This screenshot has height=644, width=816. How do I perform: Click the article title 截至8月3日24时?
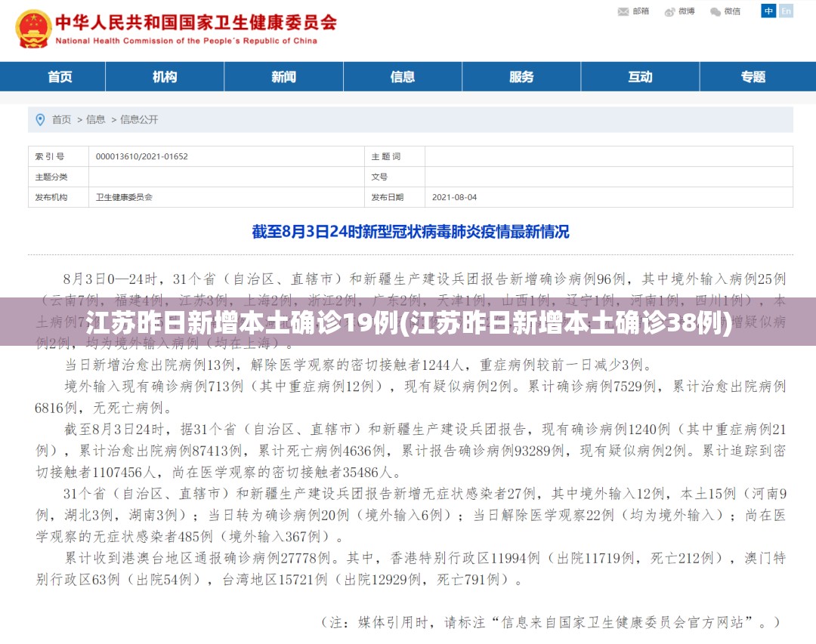tap(410, 232)
